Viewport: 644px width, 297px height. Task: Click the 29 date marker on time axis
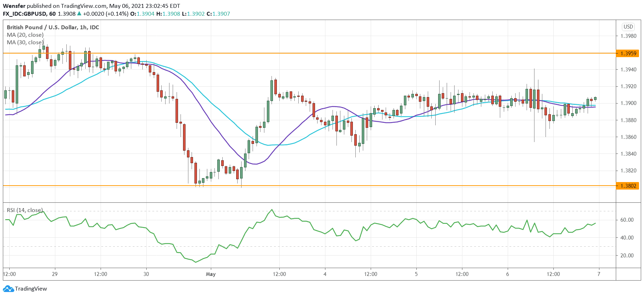click(x=55, y=274)
